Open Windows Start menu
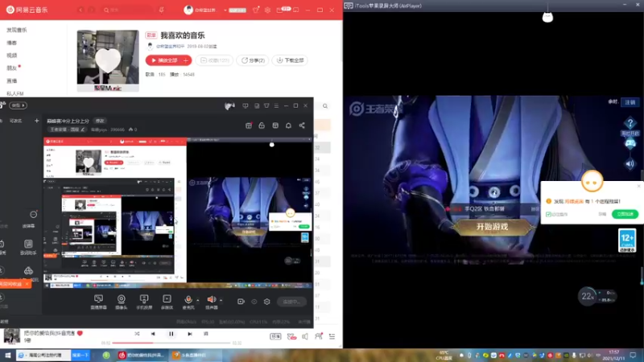Viewport: 644px width, 362px height. click(x=7, y=356)
